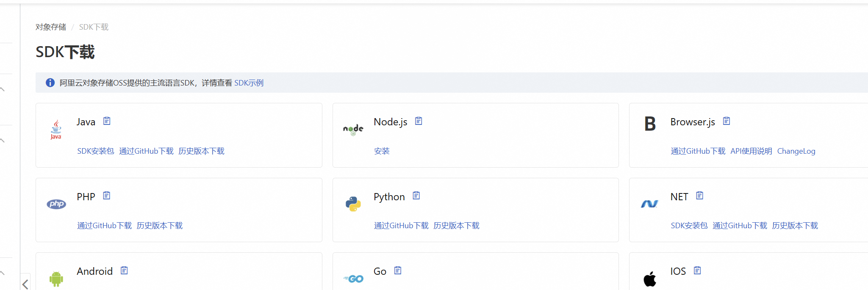868x290 pixels.
Task: Click the Browser.js card title
Action: [693, 122]
